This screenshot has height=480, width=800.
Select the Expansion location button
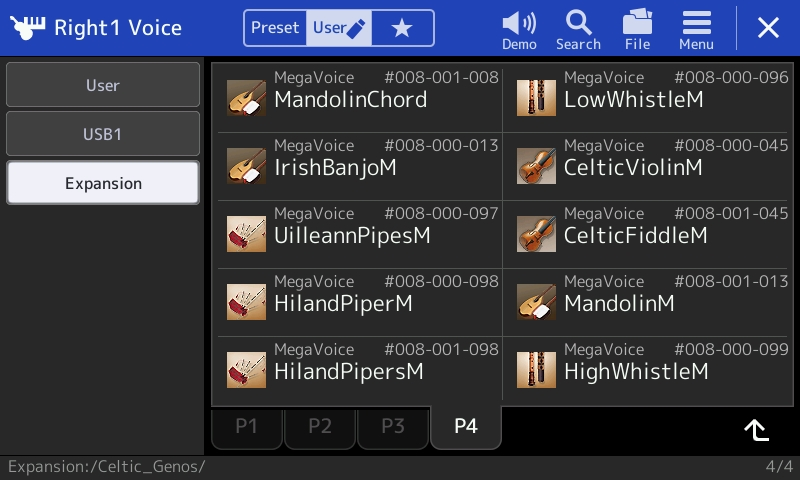pyautogui.click(x=103, y=183)
